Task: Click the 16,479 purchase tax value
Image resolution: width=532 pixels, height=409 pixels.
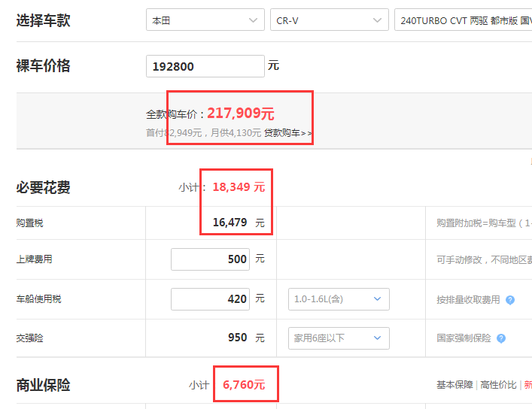Action: (230, 223)
